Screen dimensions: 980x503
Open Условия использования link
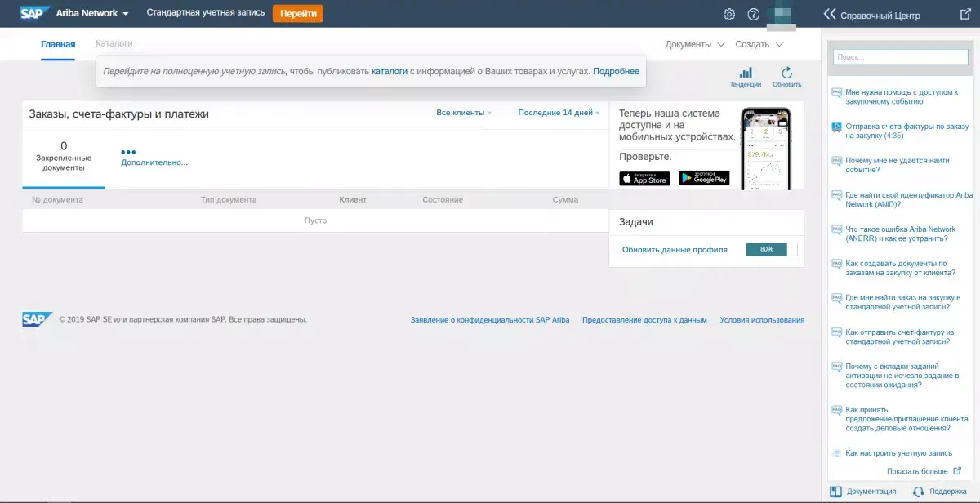click(x=762, y=320)
